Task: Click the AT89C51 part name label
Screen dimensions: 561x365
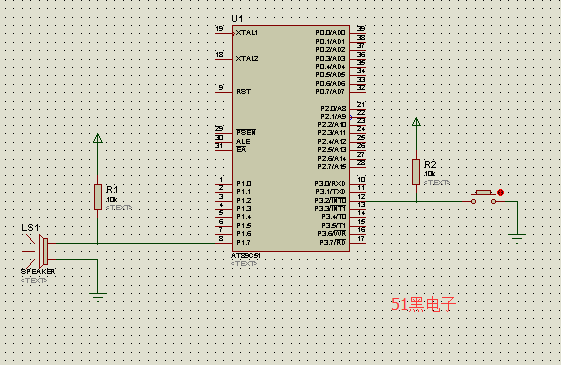Action: point(246,256)
